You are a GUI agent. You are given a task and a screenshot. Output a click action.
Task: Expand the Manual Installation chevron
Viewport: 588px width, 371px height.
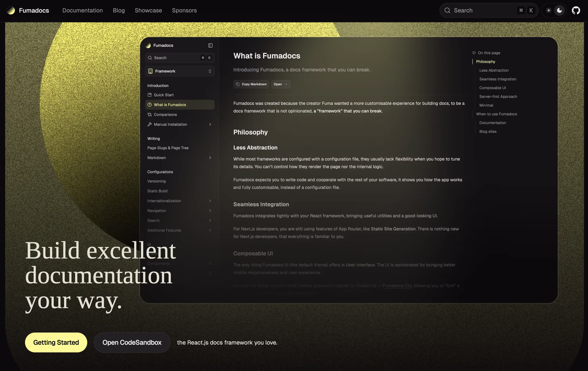210,124
